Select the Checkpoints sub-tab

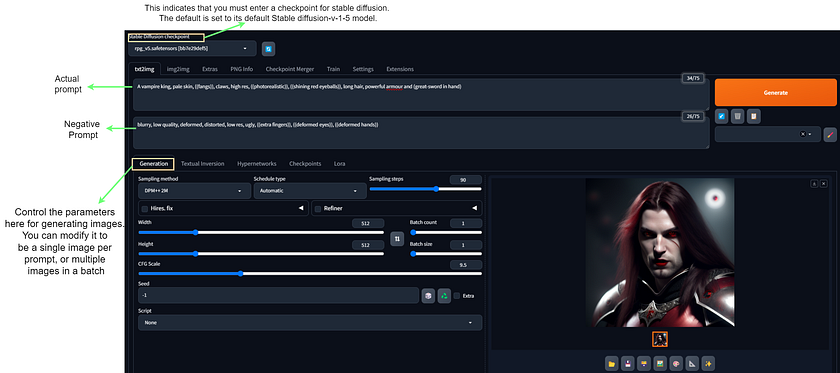coord(305,163)
